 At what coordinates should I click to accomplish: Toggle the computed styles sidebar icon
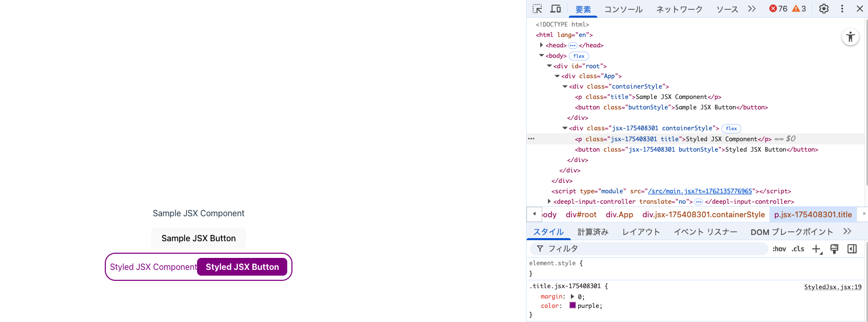[x=852, y=249]
